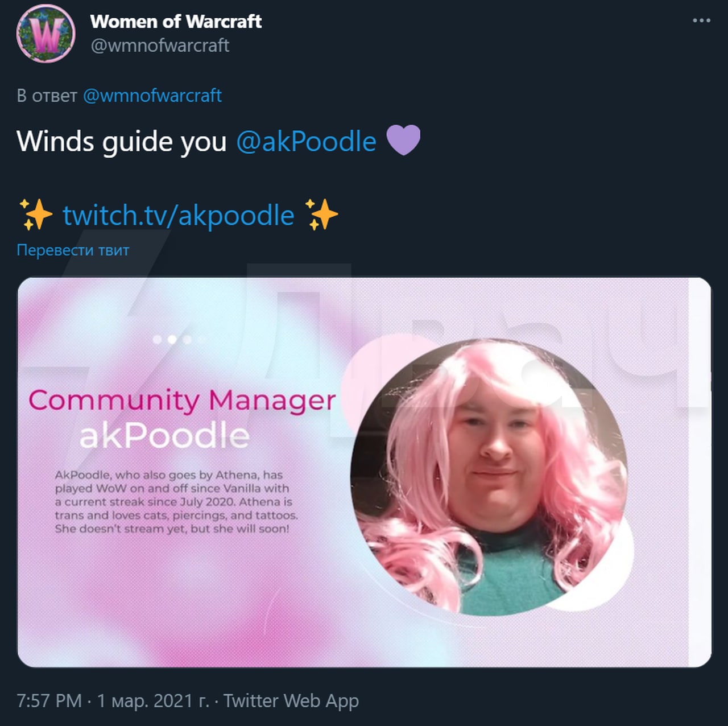
Task: Follow the reply-to @wmnofwarcraft mention link
Action: [152, 96]
